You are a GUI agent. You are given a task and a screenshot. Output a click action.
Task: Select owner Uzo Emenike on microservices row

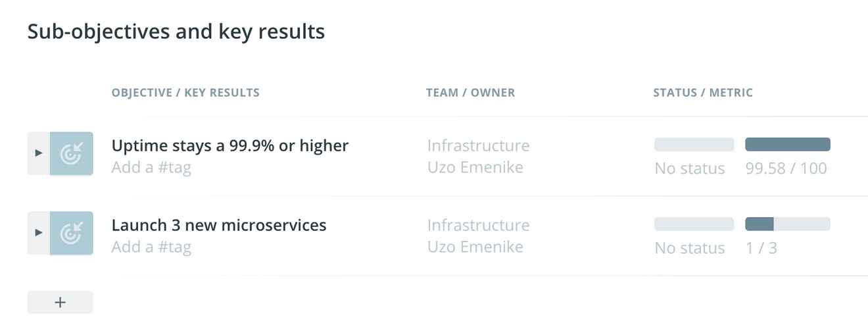(x=475, y=247)
